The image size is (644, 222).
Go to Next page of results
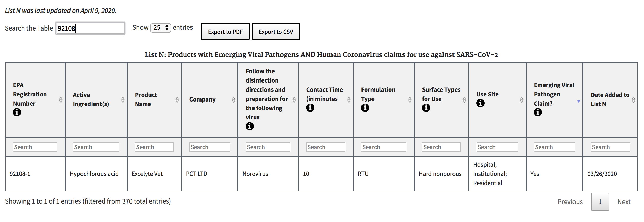[x=624, y=202]
